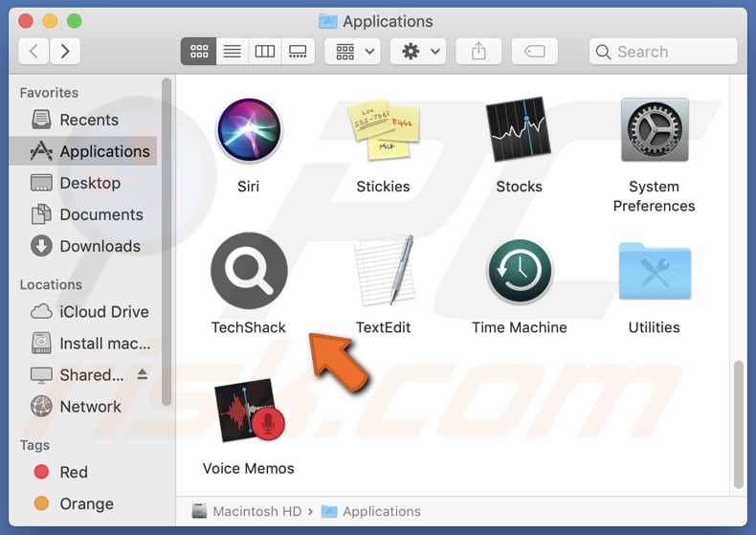Open System Preferences gear icon
This screenshot has width=756, height=535.
(x=655, y=129)
